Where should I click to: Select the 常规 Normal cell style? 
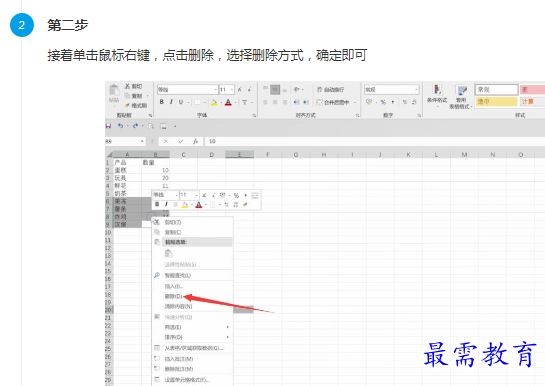click(496, 90)
